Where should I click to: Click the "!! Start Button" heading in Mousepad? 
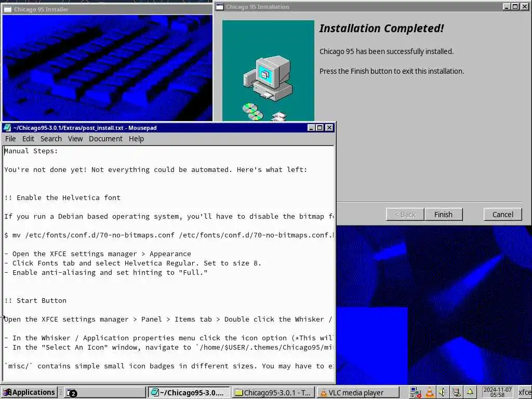point(35,301)
